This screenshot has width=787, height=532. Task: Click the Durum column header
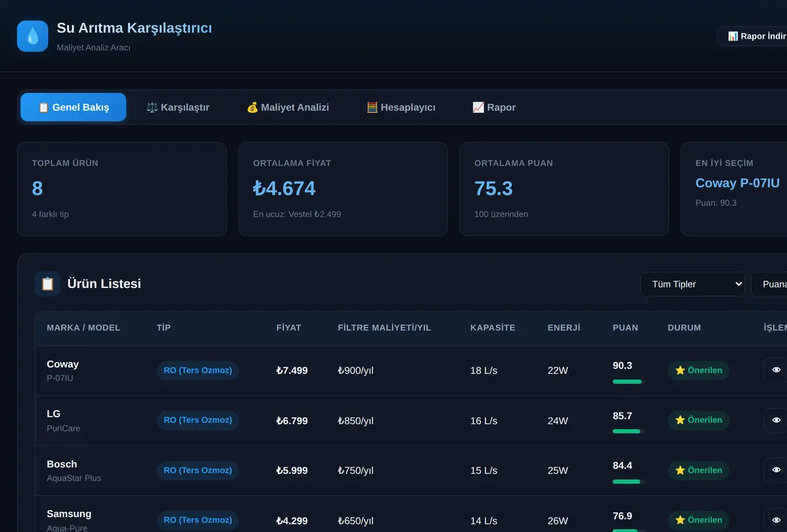point(684,327)
